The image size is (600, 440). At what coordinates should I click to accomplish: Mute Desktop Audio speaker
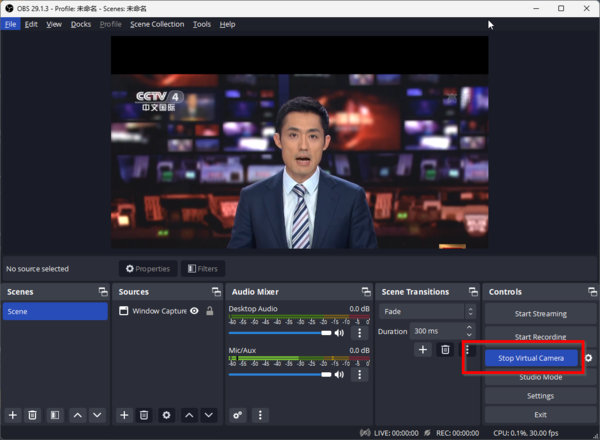339,333
